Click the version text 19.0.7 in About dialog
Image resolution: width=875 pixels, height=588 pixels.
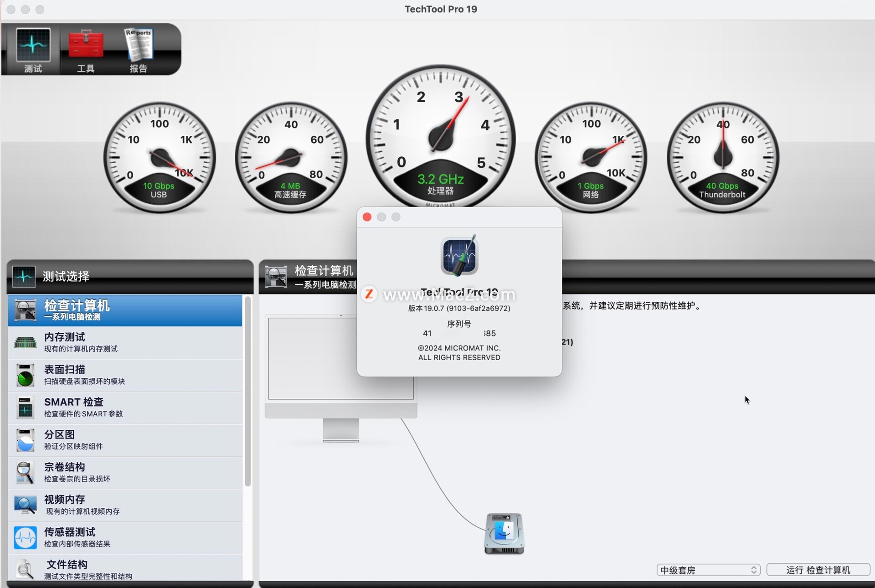tap(459, 309)
